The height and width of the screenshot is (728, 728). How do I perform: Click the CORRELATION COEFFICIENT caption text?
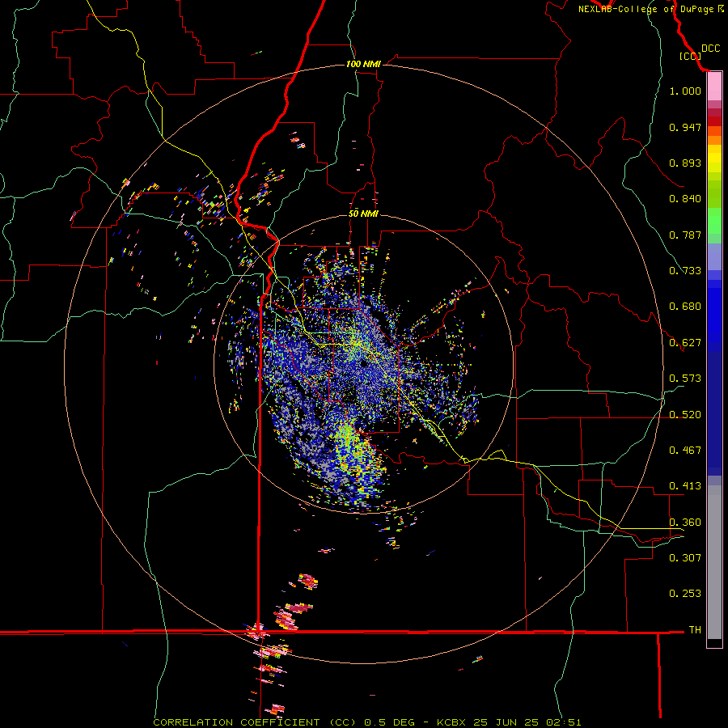click(x=236, y=722)
